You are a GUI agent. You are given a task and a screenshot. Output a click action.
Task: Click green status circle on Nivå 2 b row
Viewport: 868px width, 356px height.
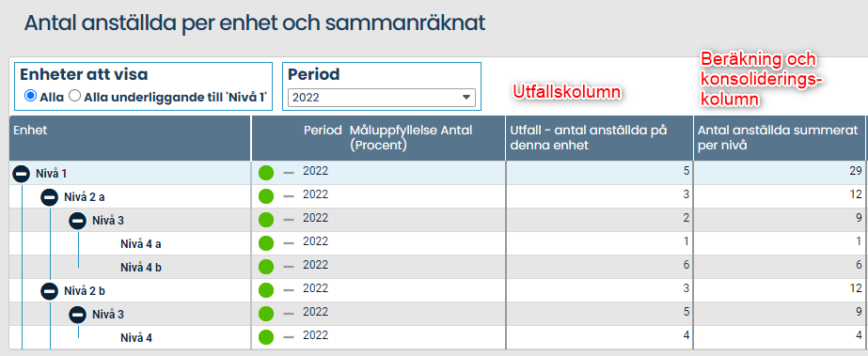tap(266, 289)
